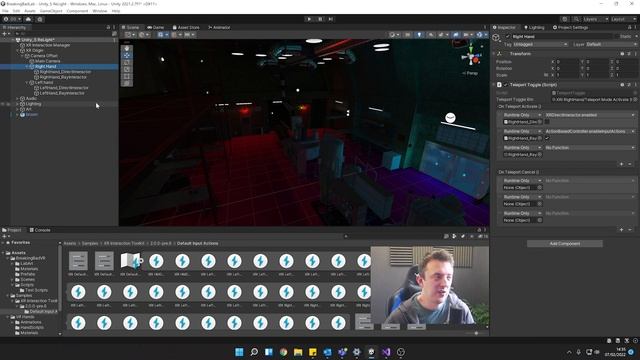Screen dimensions: 640x360
Task: Click object picker for first None (Object) field
Action: pyautogui.click(x=540, y=187)
